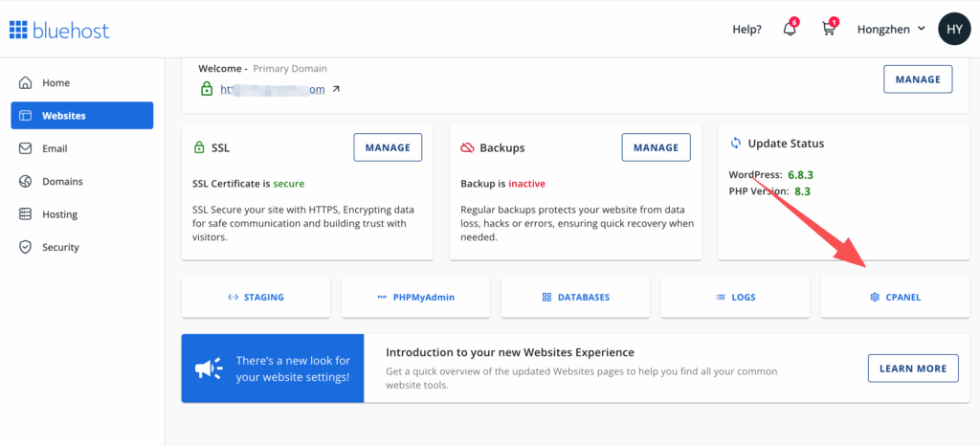Image resolution: width=980 pixels, height=446 pixels.
Task: Click Manage button in Backups card
Action: (656, 147)
